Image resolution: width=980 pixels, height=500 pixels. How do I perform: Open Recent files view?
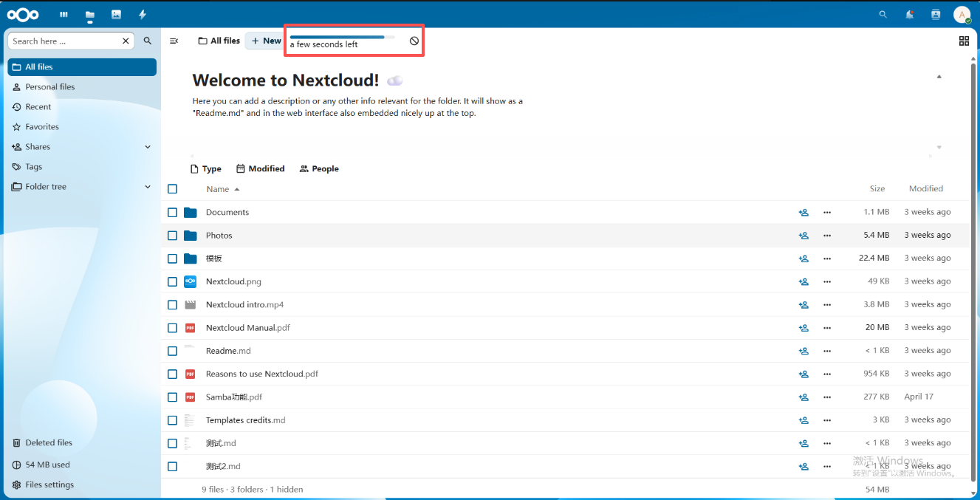point(82,107)
